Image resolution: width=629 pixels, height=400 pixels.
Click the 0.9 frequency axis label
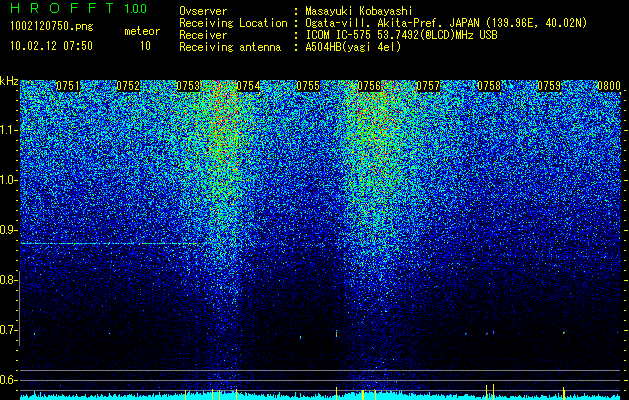[x=8, y=230]
